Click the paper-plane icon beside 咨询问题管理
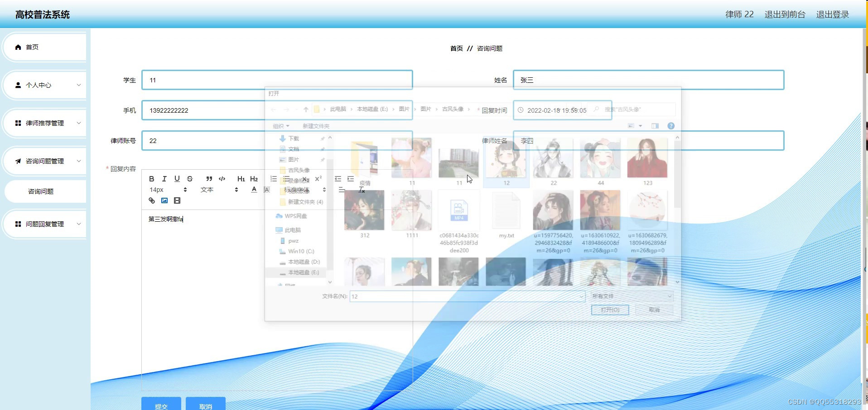The height and width of the screenshot is (410, 868). click(18, 161)
